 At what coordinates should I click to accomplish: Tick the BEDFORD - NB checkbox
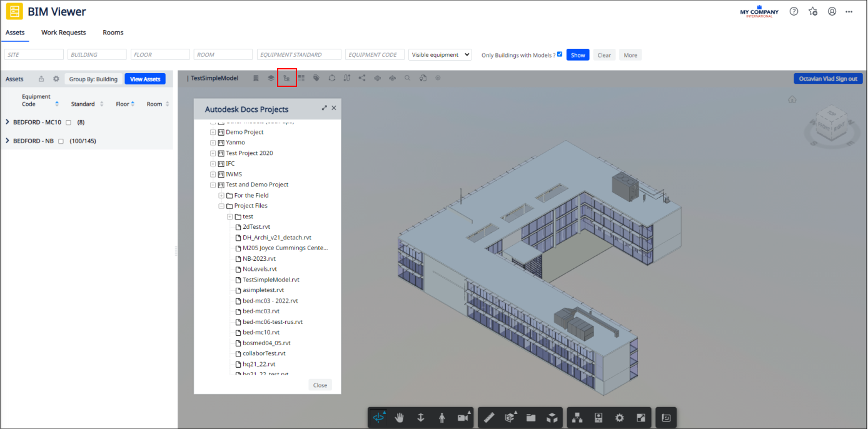tap(61, 141)
